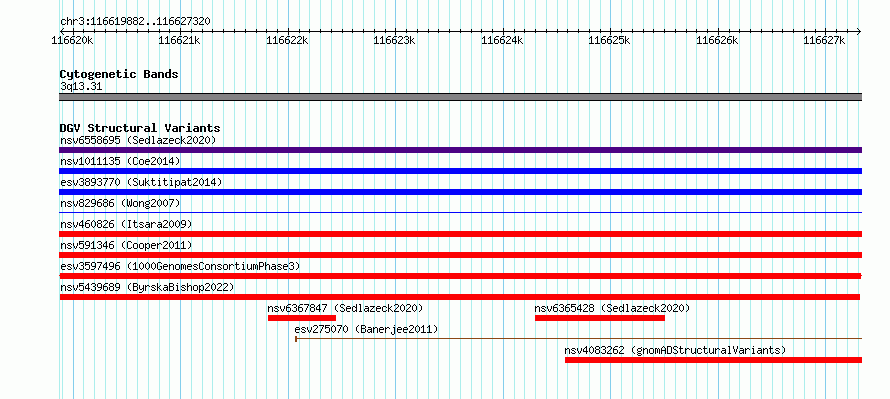Click the nsv829686 (Wong2007) label

coord(120,203)
